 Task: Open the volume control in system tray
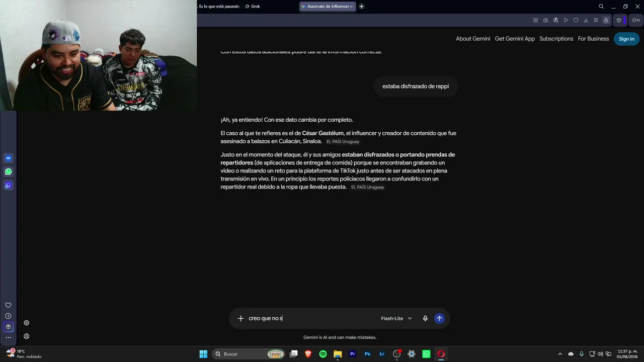click(600, 354)
